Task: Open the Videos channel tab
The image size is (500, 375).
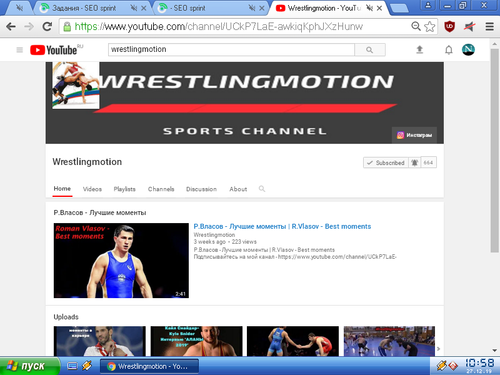Action: point(92,189)
